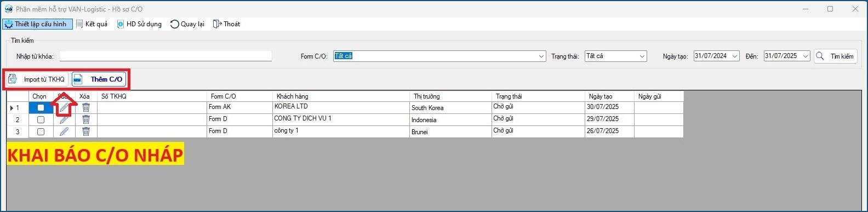868x212 pixels.
Task: Click the Chọn column header
Action: click(41, 96)
